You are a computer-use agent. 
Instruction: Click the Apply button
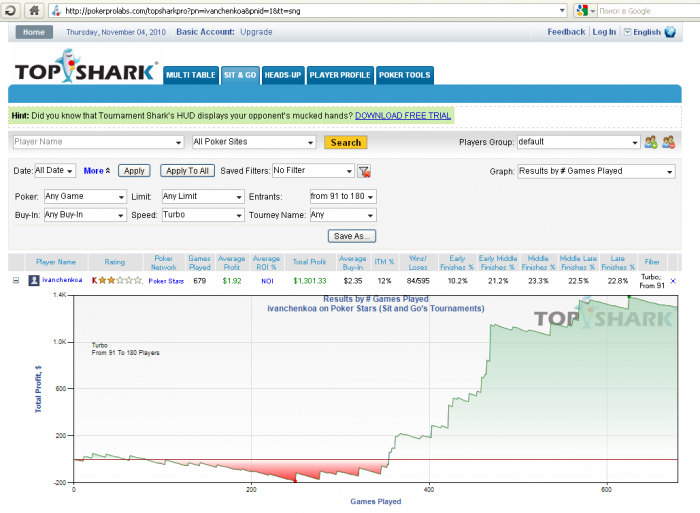pyautogui.click(x=134, y=171)
